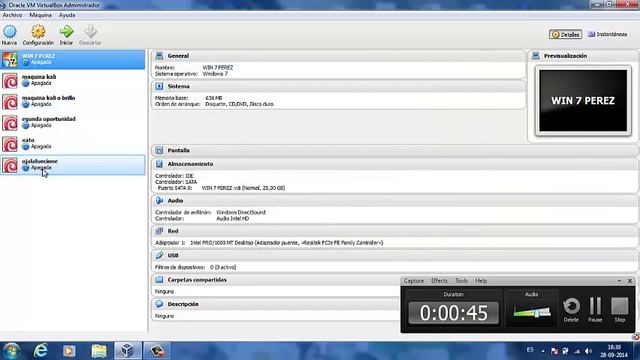
Task: Click the Carpetas compartidas folder icon
Action: click(159, 280)
